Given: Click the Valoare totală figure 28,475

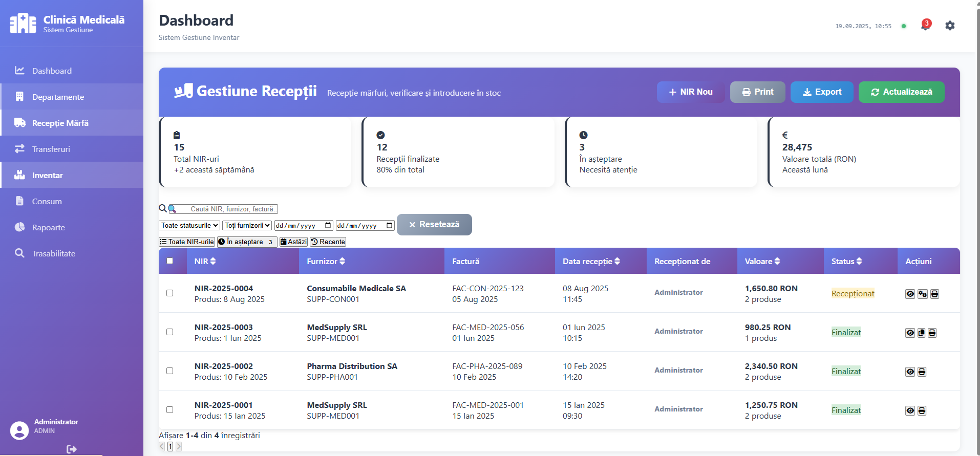Looking at the screenshot, I should [x=797, y=147].
